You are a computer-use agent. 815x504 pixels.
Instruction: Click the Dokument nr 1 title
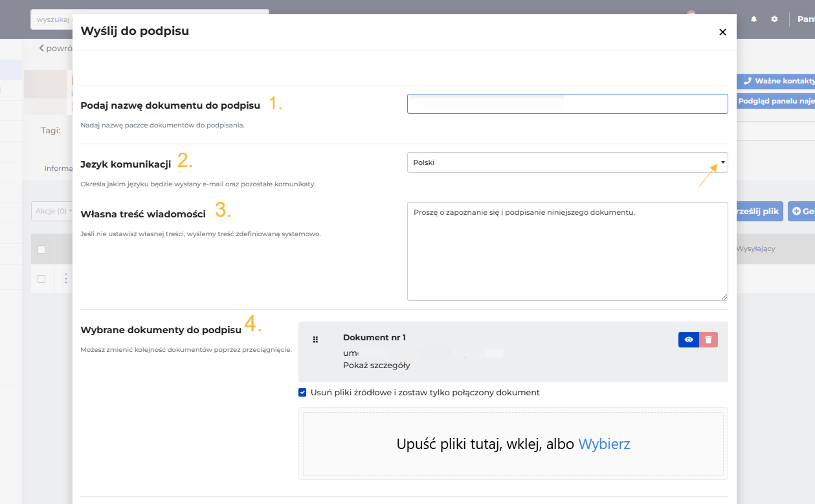tap(374, 338)
